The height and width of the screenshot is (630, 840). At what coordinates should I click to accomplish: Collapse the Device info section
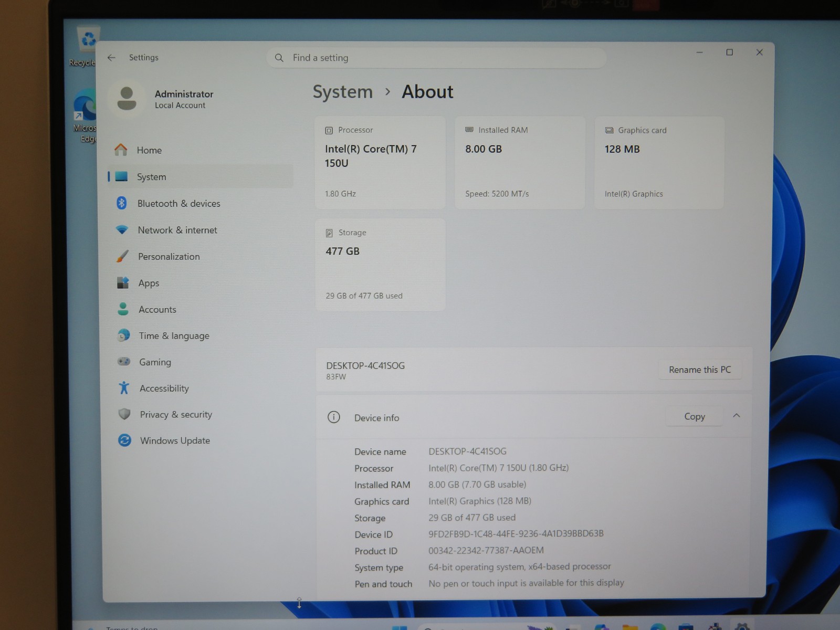(x=737, y=416)
